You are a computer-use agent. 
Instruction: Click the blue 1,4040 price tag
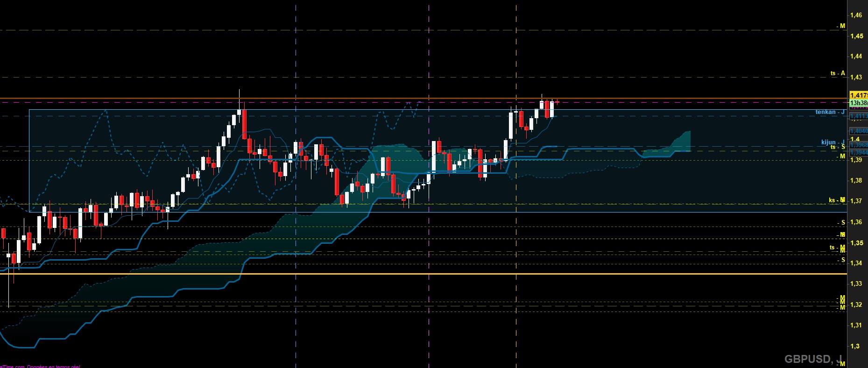[x=859, y=131]
